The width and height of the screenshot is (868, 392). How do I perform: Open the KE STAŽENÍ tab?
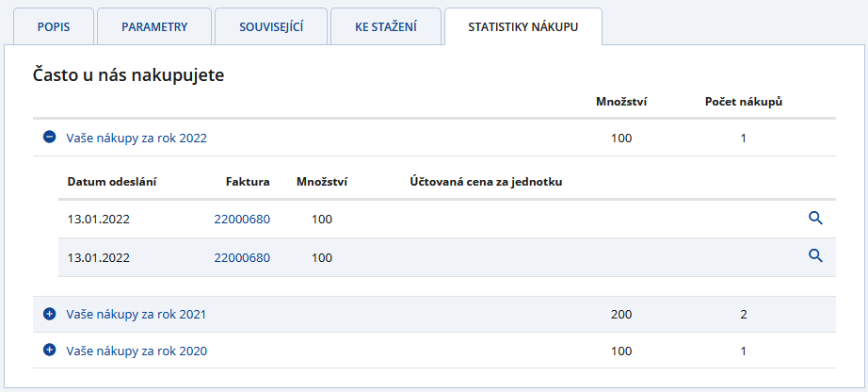385,27
